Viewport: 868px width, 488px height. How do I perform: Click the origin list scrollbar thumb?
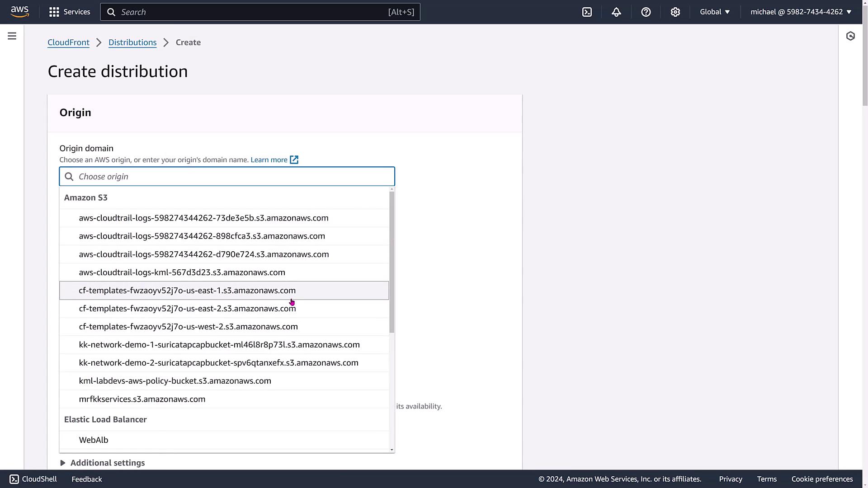(392, 262)
